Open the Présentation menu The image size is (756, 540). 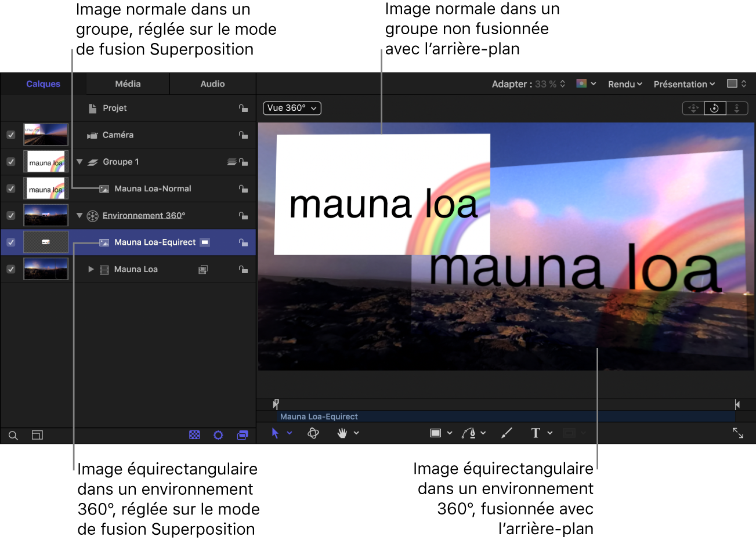683,84
